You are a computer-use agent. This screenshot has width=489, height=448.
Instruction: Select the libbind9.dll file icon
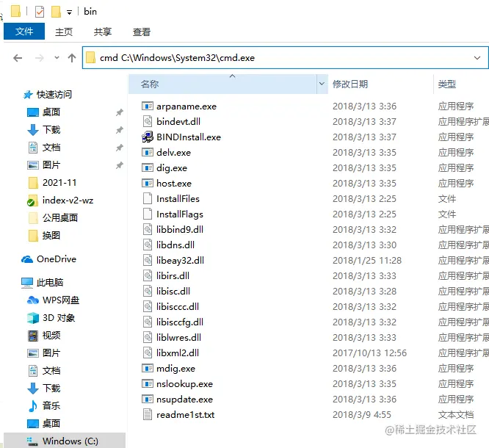(148, 229)
